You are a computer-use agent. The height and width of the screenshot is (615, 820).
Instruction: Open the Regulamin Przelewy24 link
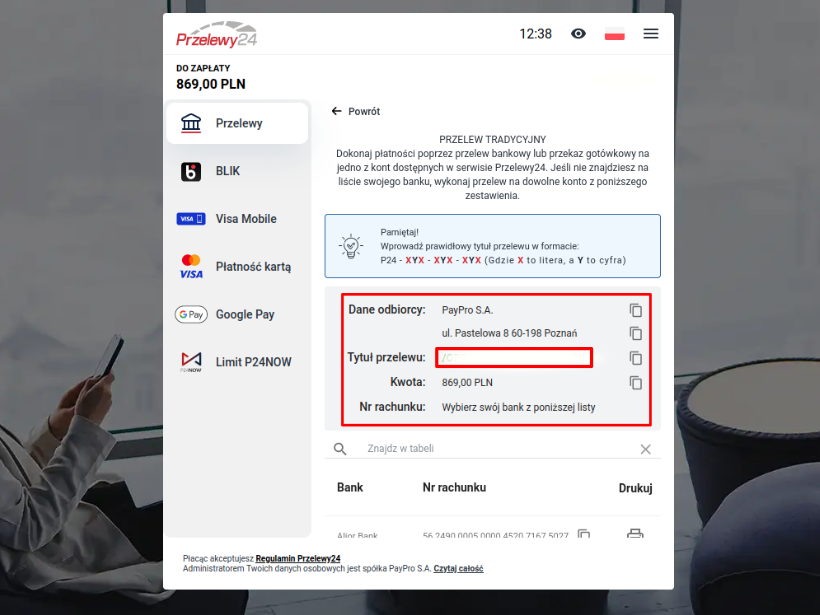pyautogui.click(x=298, y=559)
